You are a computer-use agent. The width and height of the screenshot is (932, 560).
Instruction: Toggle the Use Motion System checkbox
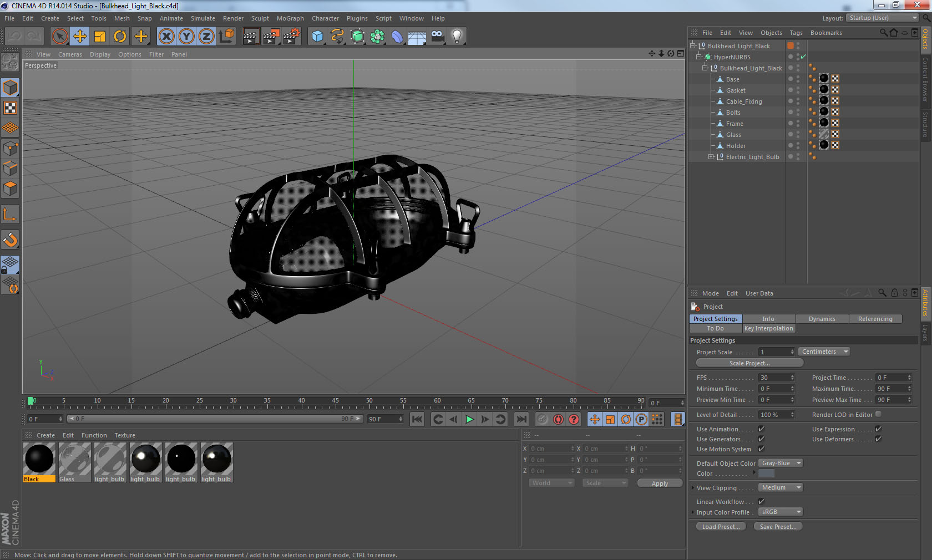[x=761, y=449]
